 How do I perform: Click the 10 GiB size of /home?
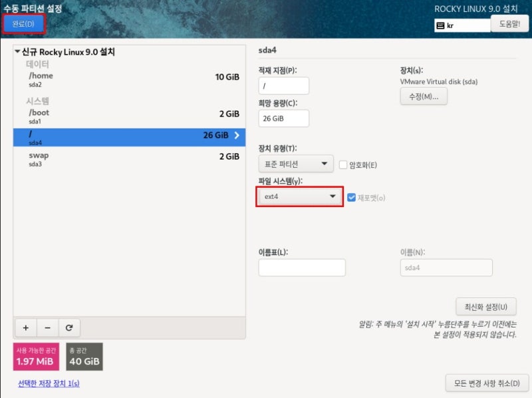click(227, 77)
